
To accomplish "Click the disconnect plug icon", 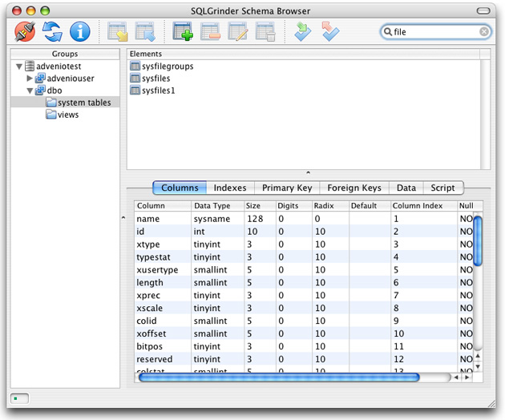I will tap(25, 31).
